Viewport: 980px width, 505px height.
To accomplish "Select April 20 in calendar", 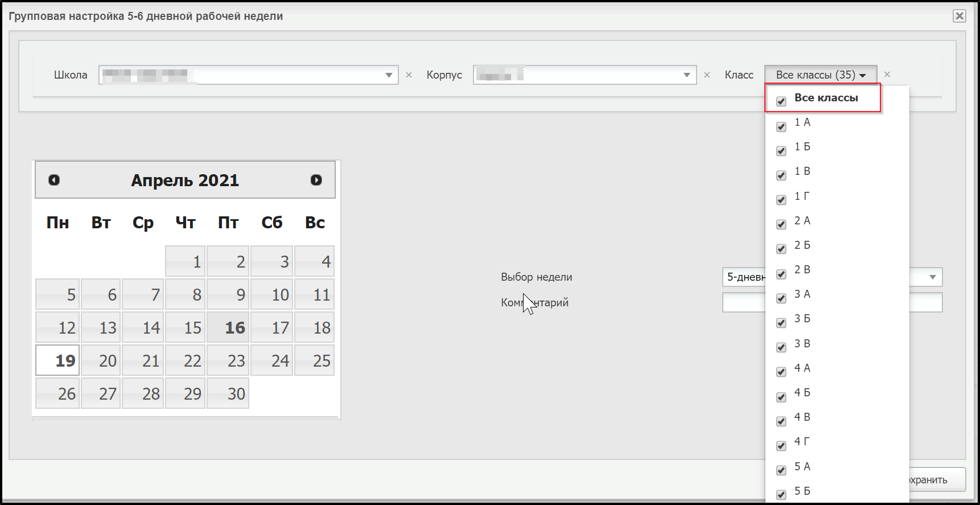I will coord(101,360).
